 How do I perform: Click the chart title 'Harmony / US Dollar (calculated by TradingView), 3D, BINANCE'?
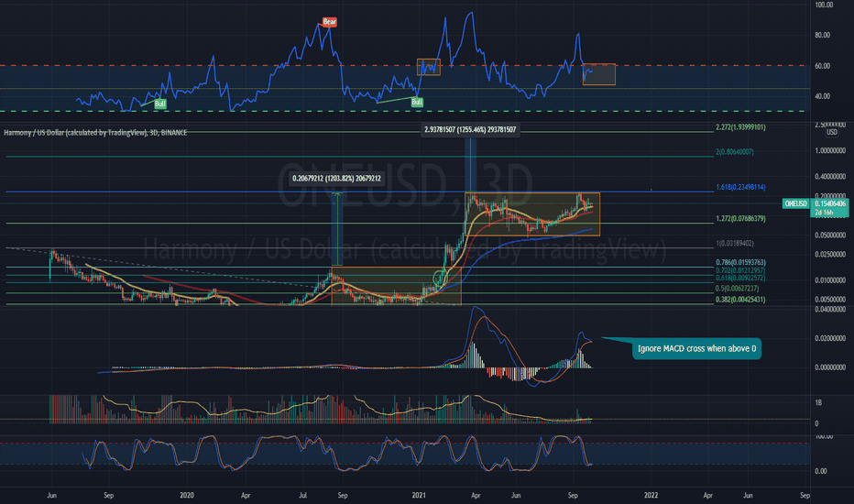point(95,132)
